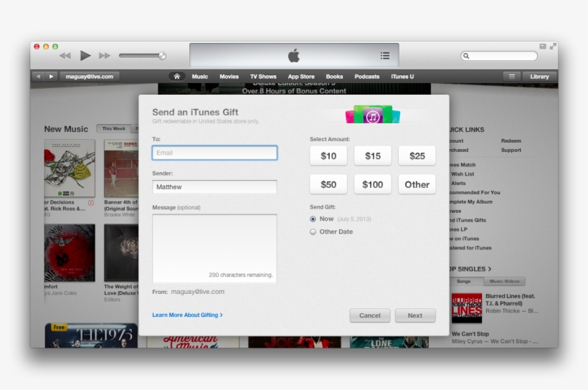Choose the Other gift amount

[417, 184]
